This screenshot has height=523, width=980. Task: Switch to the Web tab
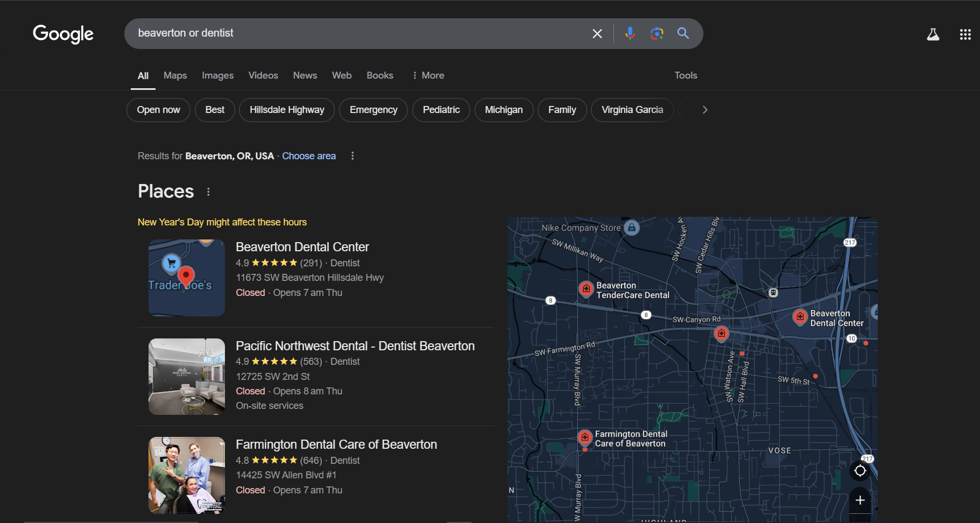click(342, 75)
